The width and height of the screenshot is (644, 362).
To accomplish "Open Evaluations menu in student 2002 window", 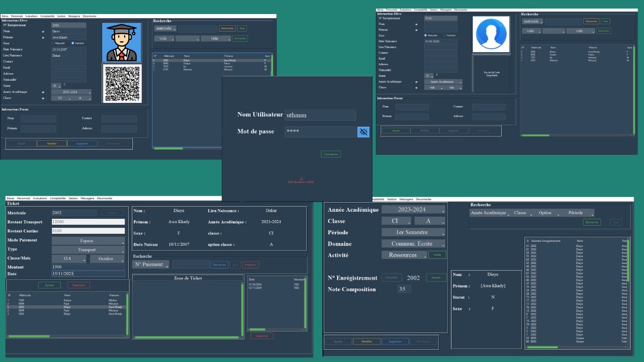I will 31,16.
